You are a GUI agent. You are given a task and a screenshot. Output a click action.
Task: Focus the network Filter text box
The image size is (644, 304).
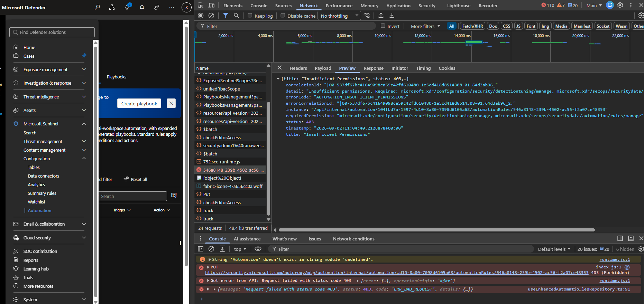(x=287, y=26)
